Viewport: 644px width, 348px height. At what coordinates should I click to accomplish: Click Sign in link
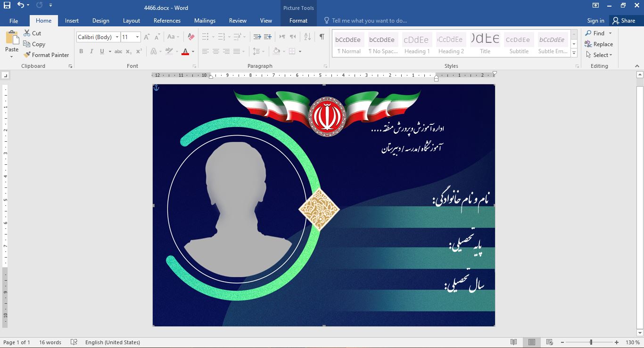coord(595,21)
